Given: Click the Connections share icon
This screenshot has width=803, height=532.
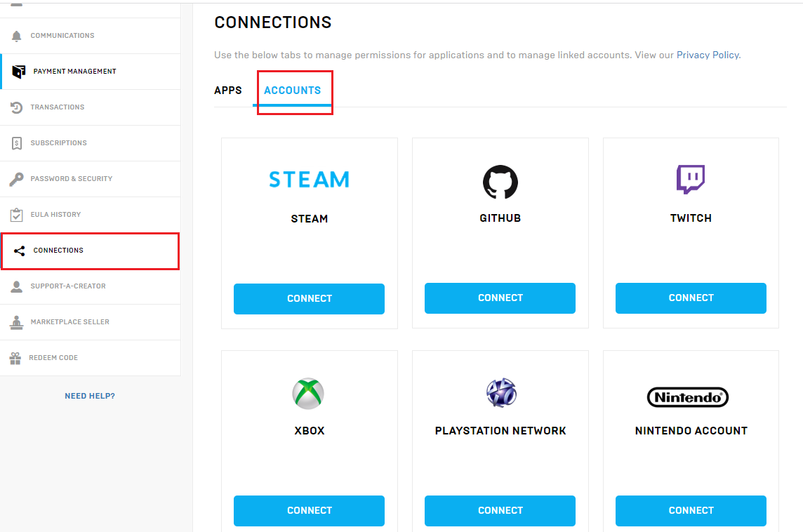Looking at the screenshot, I should click(x=19, y=251).
